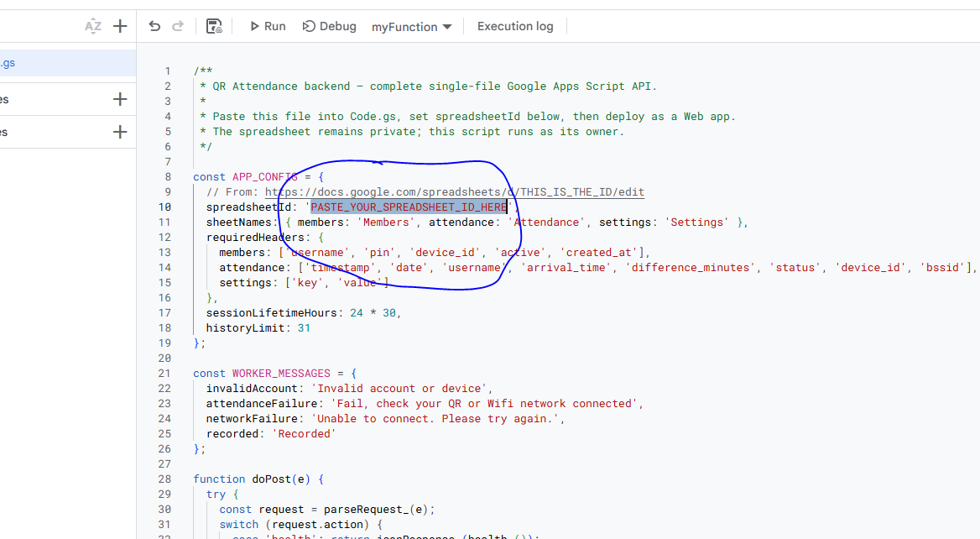Click the 'Invalid account or device' string

pos(399,389)
